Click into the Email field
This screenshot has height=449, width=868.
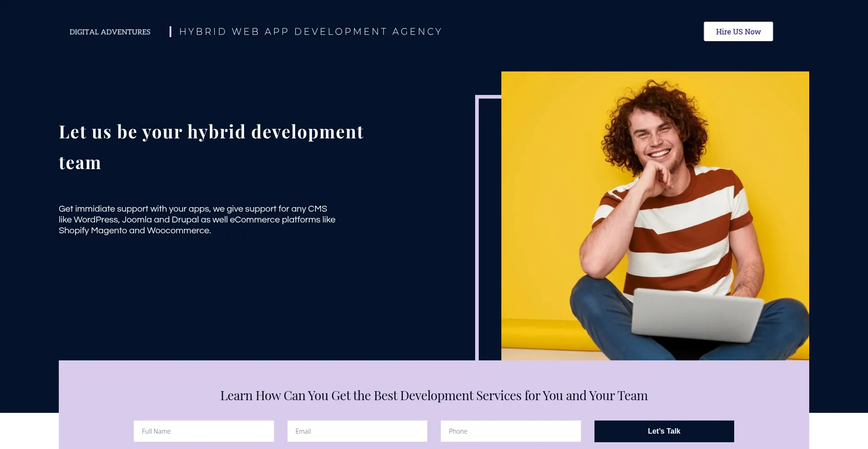point(357,431)
